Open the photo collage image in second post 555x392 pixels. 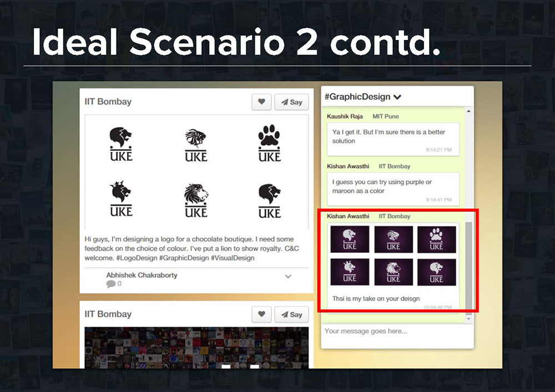point(196,347)
